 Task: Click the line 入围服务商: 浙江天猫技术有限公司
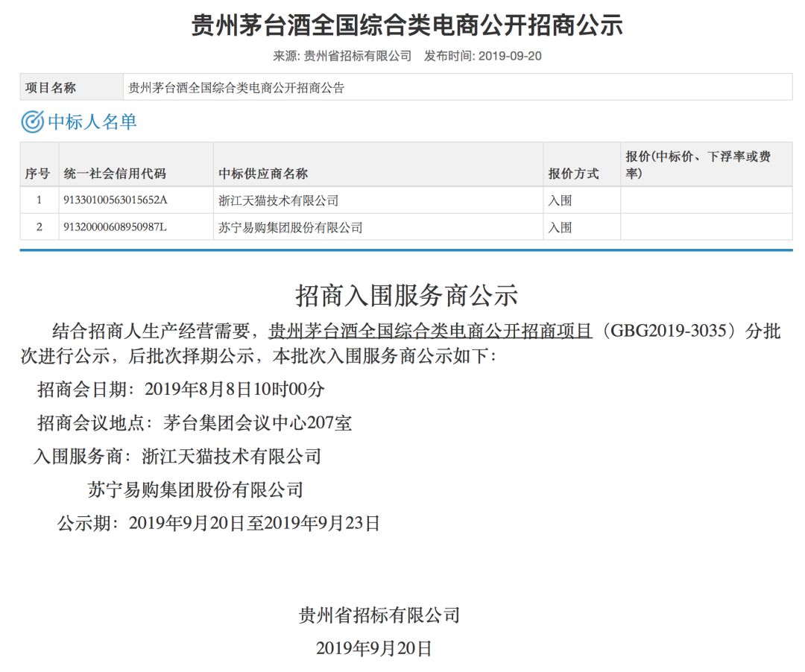tap(177, 456)
